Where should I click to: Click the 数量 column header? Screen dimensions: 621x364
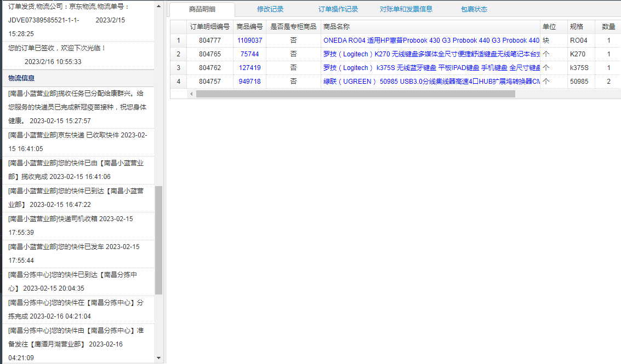tap(608, 26)
